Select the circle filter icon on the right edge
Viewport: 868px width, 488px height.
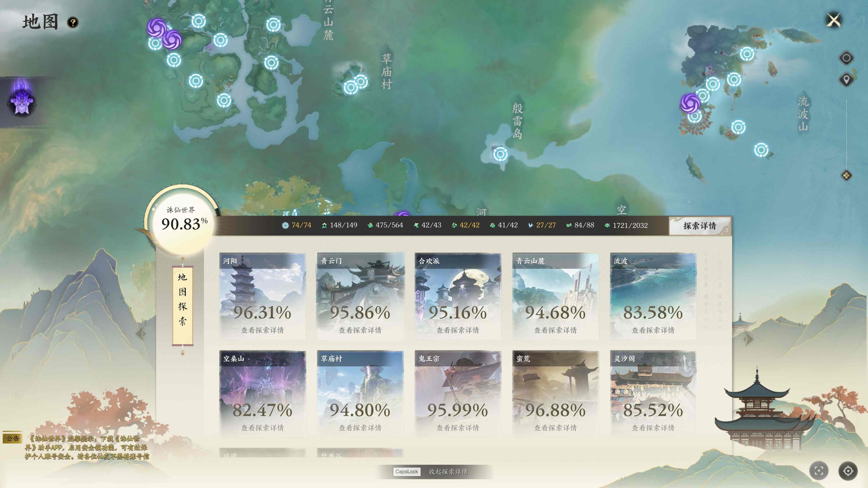click(x=846, y=58)
